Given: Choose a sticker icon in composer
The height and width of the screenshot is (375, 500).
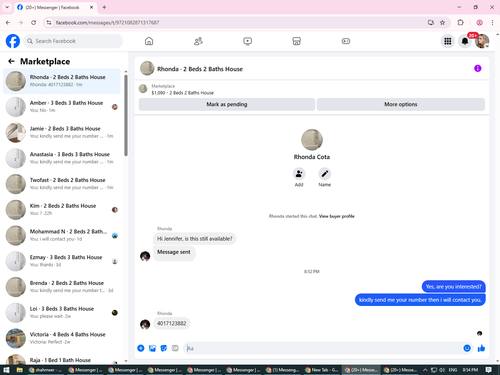Looking at the screenshot, I should 164,348.
